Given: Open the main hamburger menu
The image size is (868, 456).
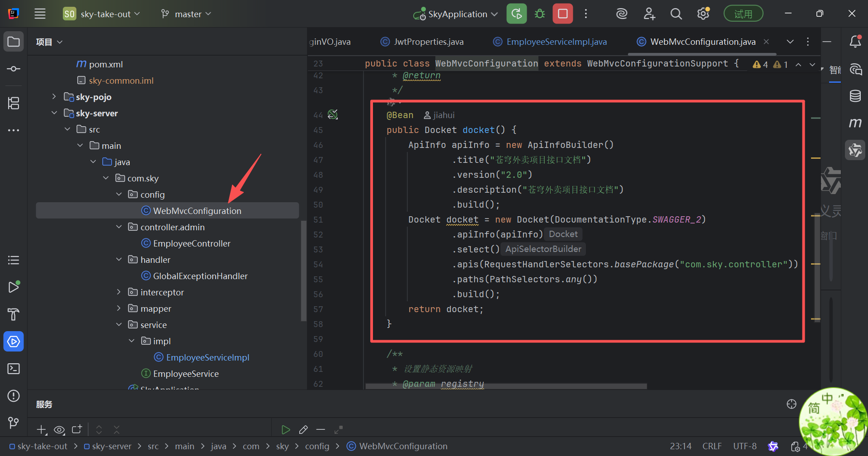Looking at the screenshot, I should click(40, 14).
